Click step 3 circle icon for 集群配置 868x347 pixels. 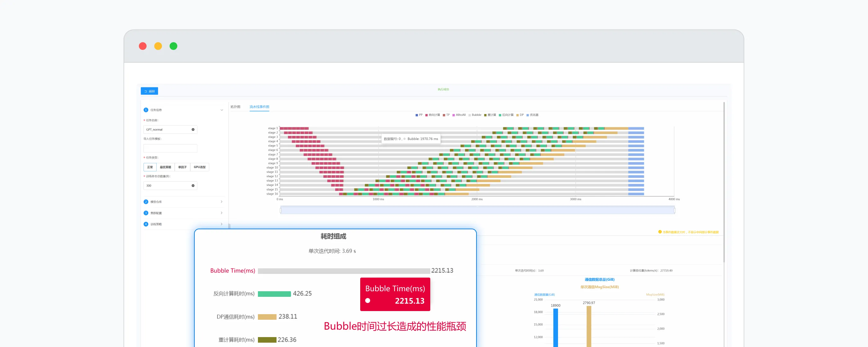pyautogui.click(x=146, y=213)
